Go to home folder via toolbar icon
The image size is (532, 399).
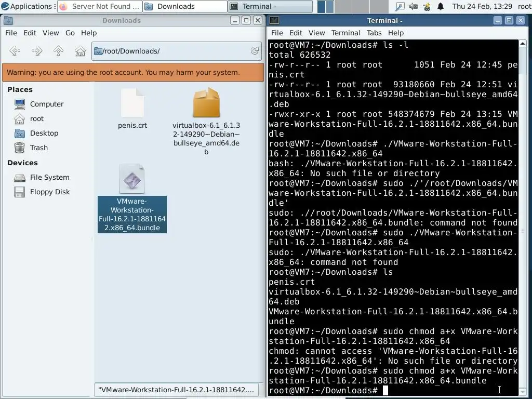coord(80,51)
